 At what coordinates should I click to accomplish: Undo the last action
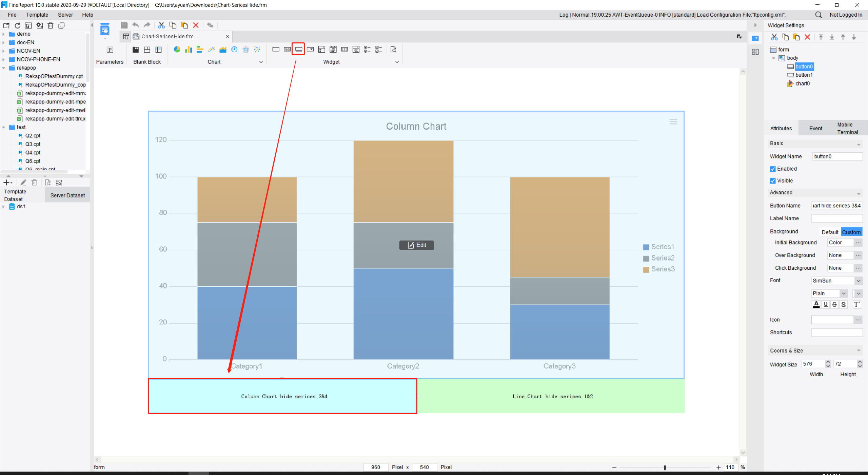(x=136, y=25)
